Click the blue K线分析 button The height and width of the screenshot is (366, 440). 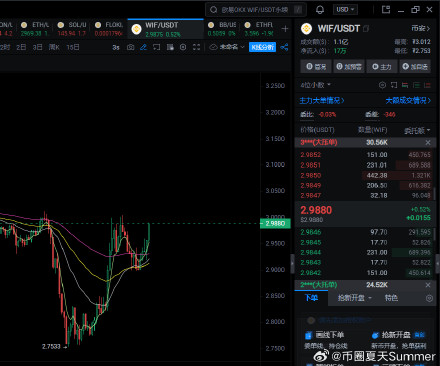pyautogui.click(x=262, y=47)
